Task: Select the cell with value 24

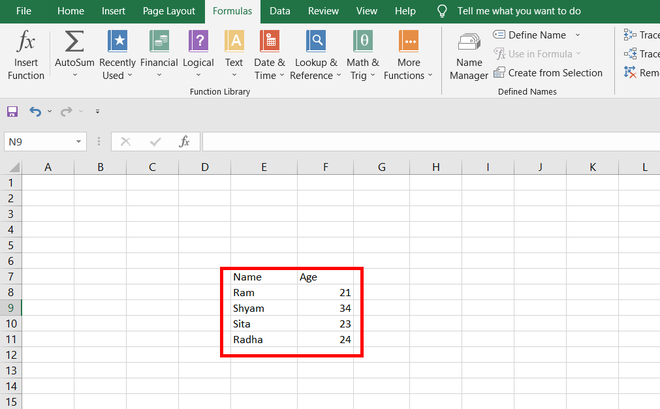Action: pos(325,339)
